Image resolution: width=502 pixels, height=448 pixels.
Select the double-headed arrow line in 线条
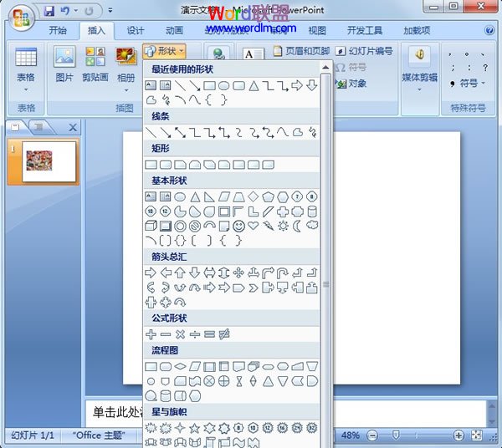pyautogui.click(x=180, y=132)
